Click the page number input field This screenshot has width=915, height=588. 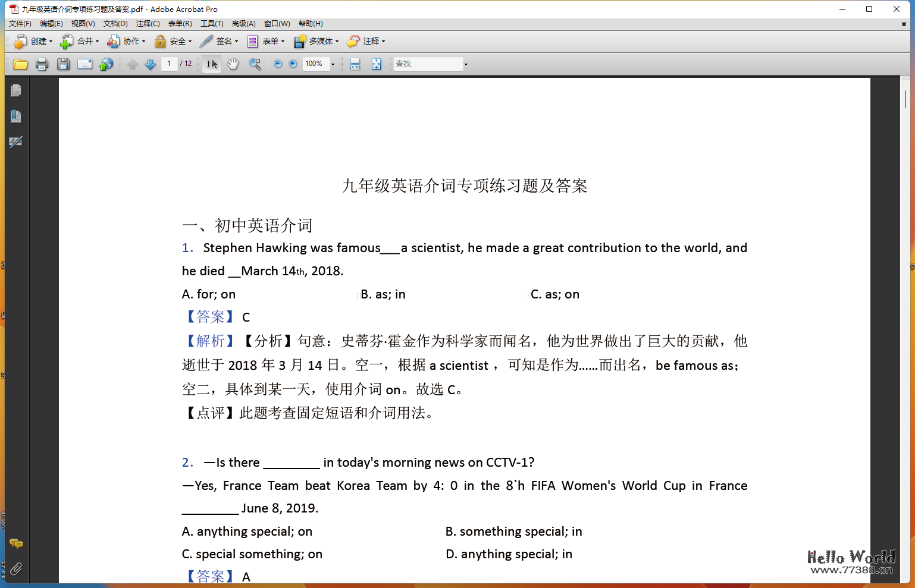point(169,64)
